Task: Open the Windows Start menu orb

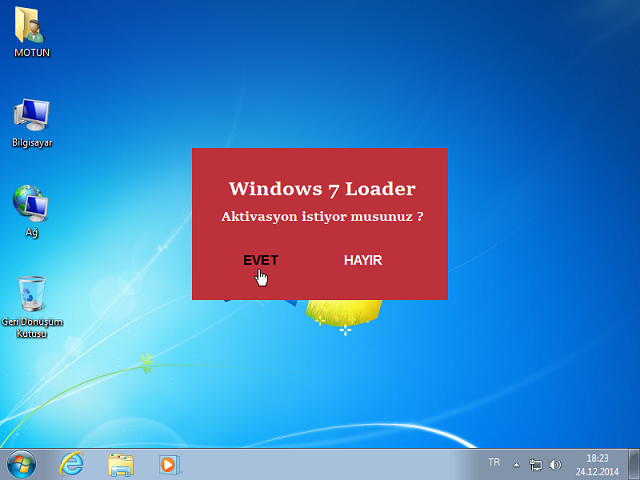Action: click(22, 464)
